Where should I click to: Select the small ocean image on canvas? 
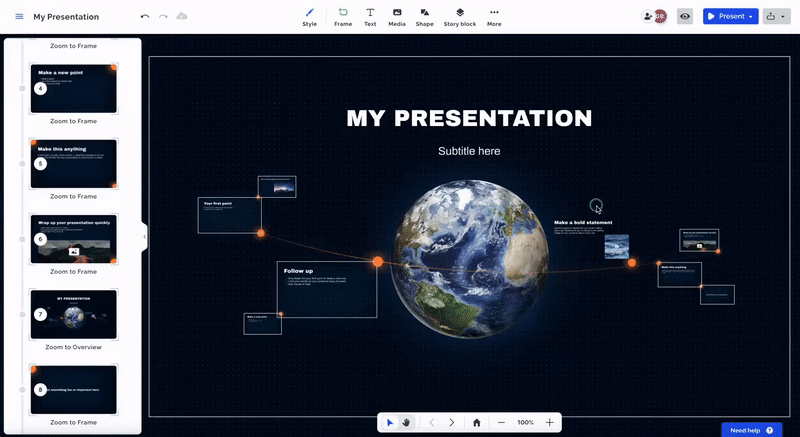616,246
